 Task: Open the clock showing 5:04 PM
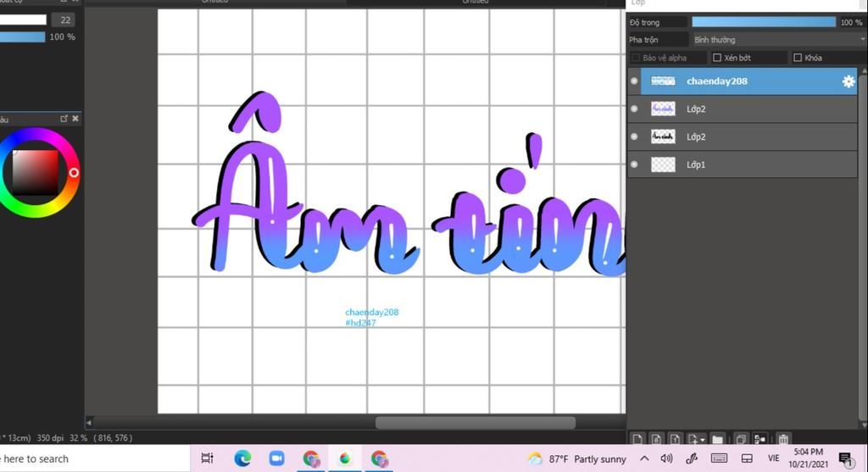click(808, 458)
